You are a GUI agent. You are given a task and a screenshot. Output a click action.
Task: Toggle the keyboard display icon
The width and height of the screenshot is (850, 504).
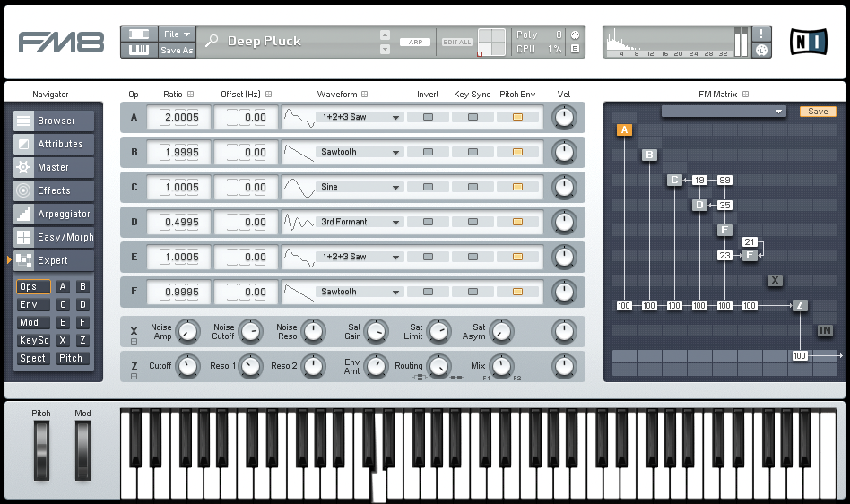pos(139,50)
